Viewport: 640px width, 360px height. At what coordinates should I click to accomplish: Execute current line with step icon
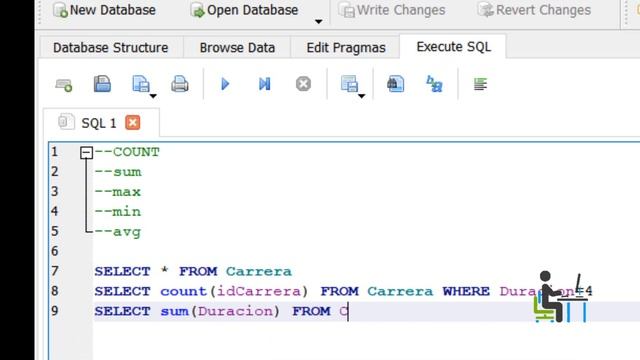[264, 84]
